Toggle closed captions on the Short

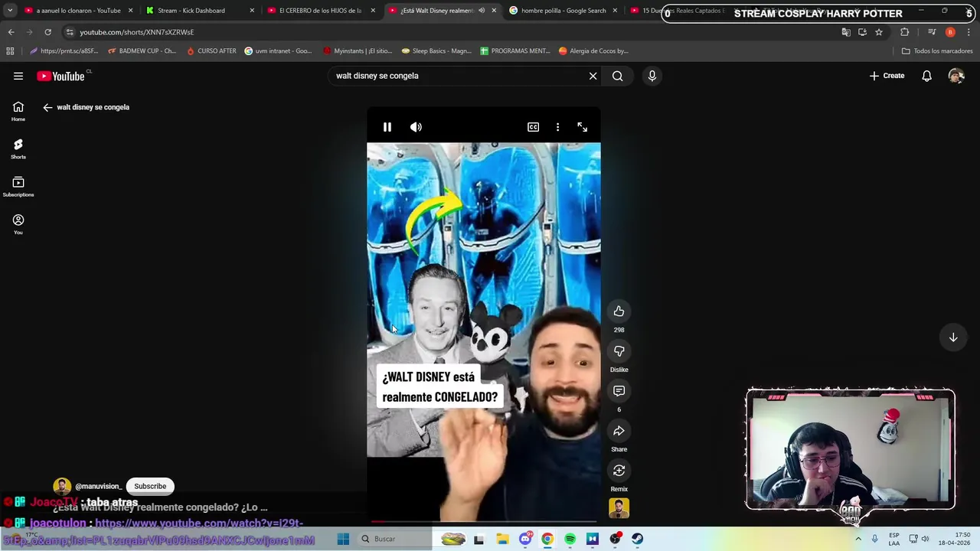[533, 127]
